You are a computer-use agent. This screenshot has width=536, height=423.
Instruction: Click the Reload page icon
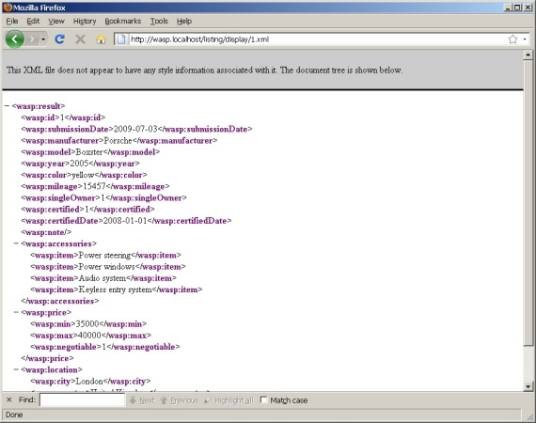60,39
